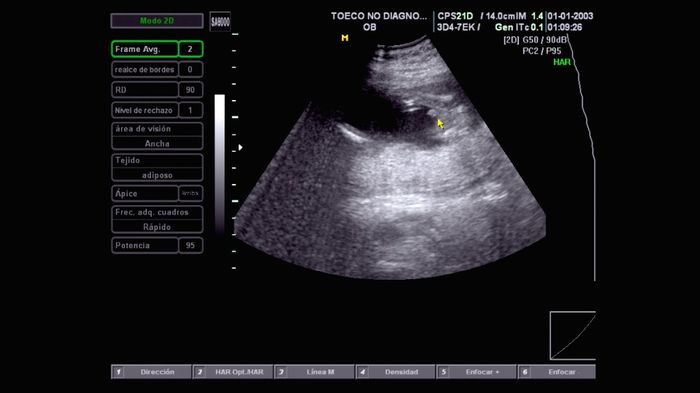Choose the Ancha field of view value

tap(157, 143)
